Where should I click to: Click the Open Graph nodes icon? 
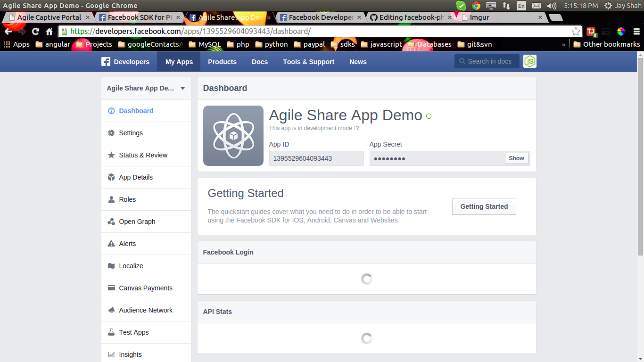(x=111, y=222)
